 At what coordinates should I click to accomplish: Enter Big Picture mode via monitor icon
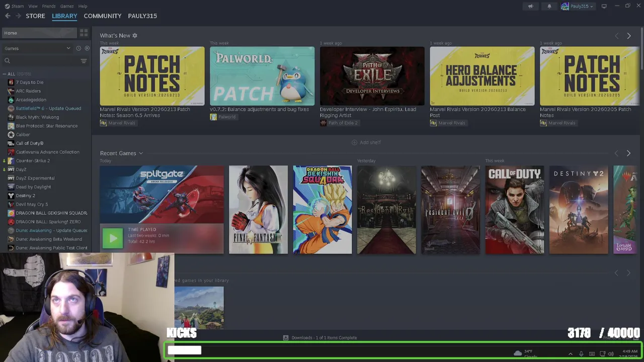(604, 6)
